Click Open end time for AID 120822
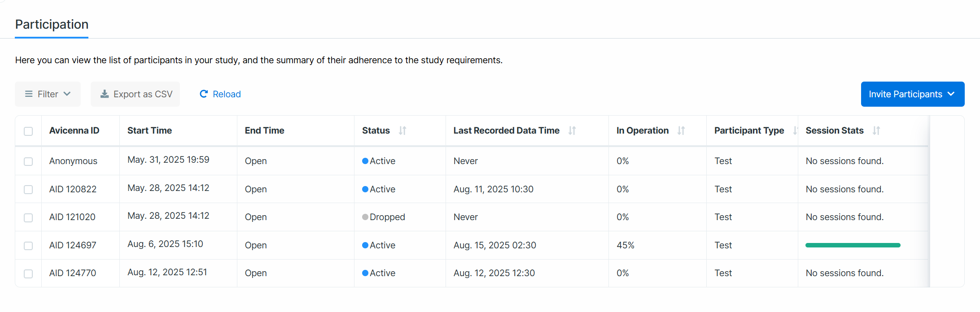Viewport: 980px width, 312px height. (x=256, y=189)
